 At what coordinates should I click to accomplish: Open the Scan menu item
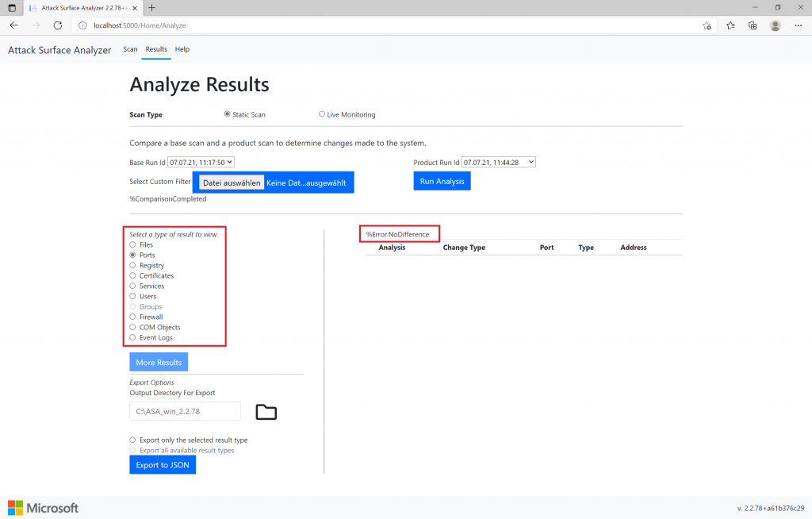pos(130,49)
